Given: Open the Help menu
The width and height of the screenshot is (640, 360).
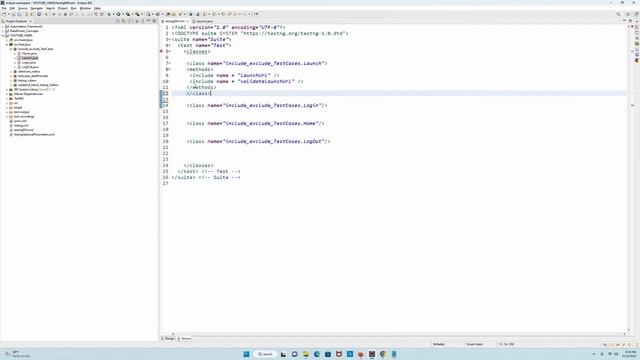Looking at the screenshot, I should click(x=97, y=8).
